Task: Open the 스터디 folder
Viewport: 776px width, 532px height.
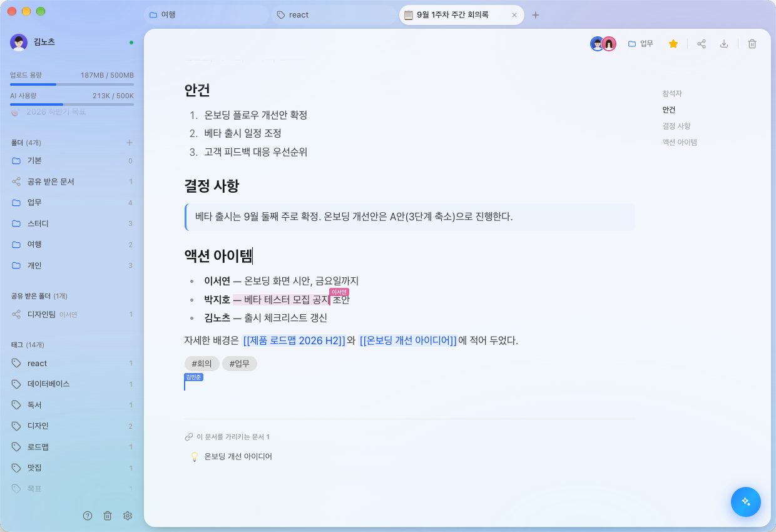Action: coord(72,223)
